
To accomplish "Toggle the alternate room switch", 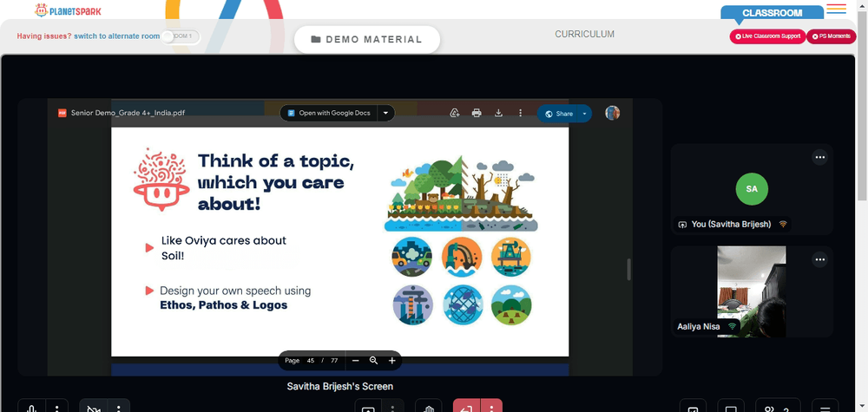I will [181, 36].
